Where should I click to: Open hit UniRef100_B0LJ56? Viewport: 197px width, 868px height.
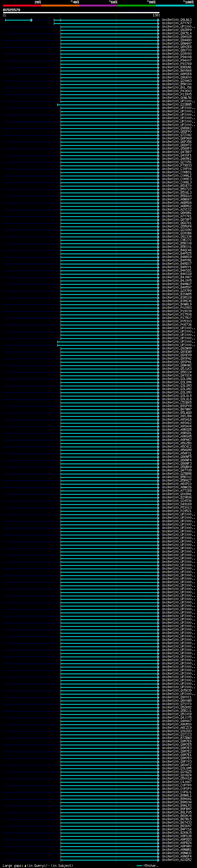click(177, 88)
